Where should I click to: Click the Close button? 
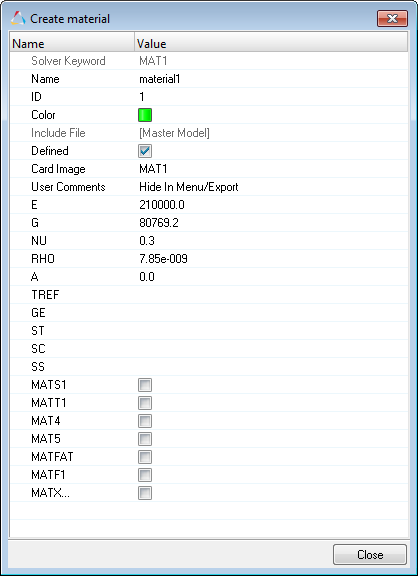[x=370, y=554]
